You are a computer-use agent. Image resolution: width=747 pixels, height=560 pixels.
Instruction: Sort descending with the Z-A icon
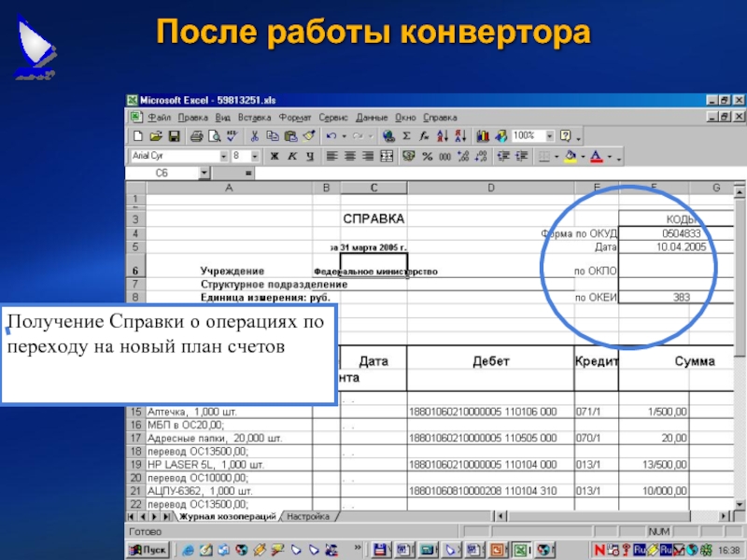coord(460,136)
